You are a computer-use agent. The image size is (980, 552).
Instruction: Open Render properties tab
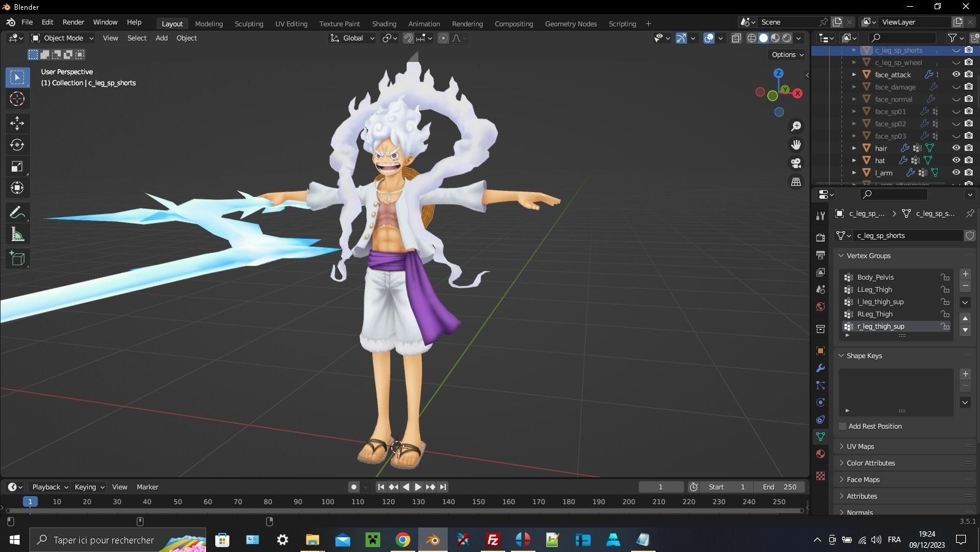[x=821, y=237]
